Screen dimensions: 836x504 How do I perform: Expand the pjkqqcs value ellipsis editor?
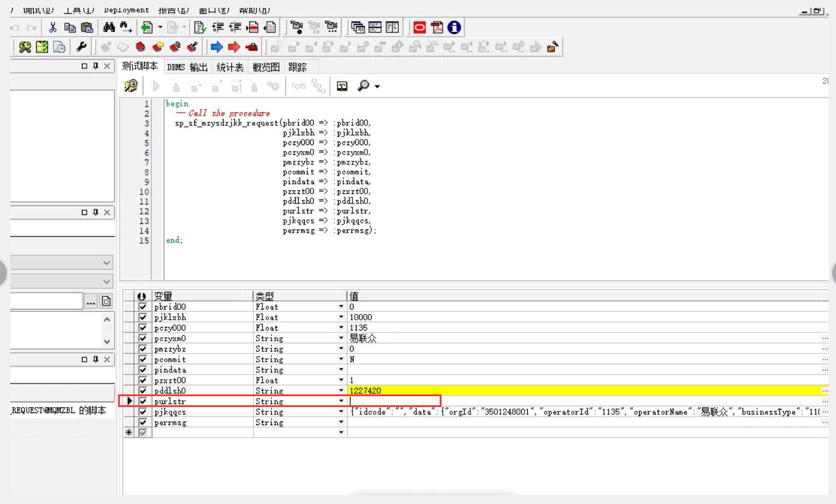[825, 412]
